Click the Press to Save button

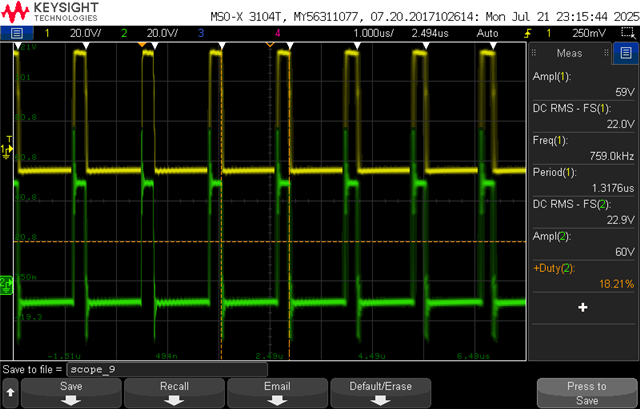[587, 393]
